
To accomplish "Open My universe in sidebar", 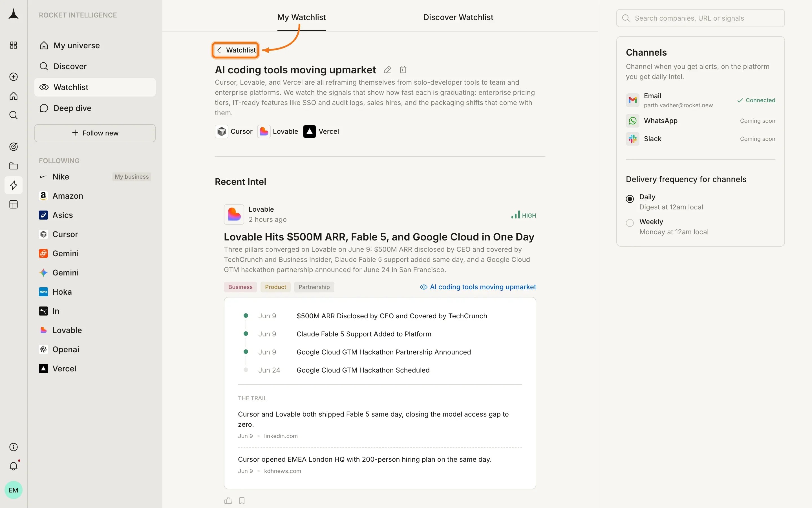I will [x=95, y=45].
